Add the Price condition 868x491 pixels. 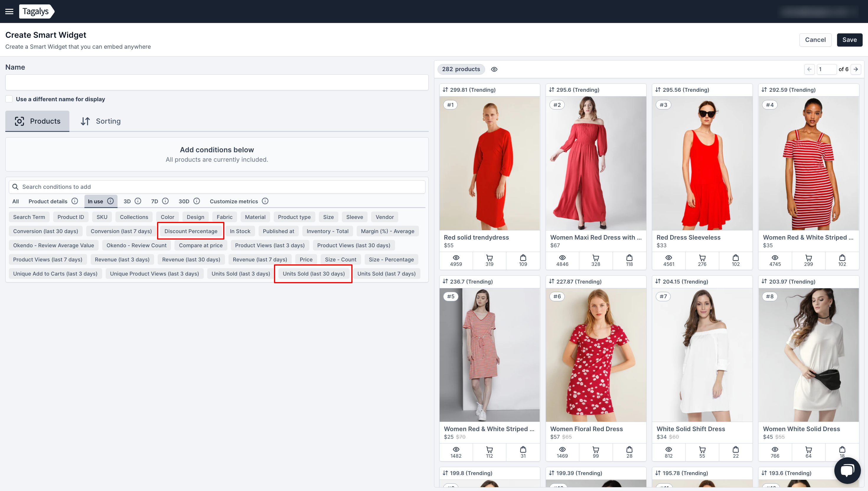(306, 259)
